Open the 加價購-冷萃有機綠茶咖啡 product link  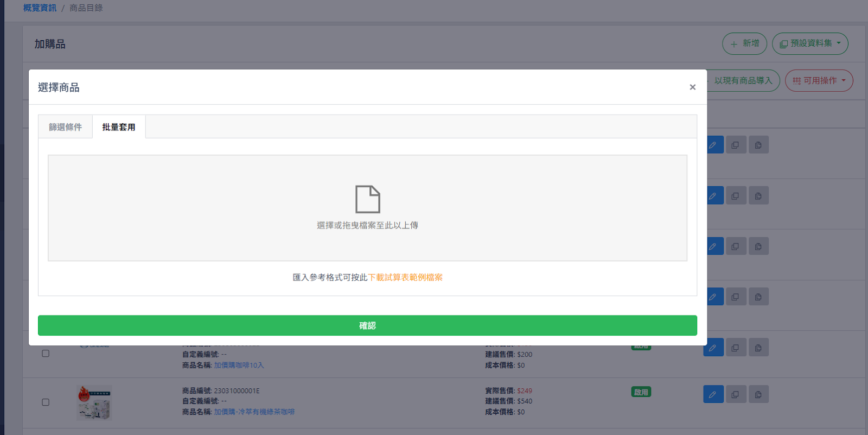pyautogui.click(x=254, y=412)
